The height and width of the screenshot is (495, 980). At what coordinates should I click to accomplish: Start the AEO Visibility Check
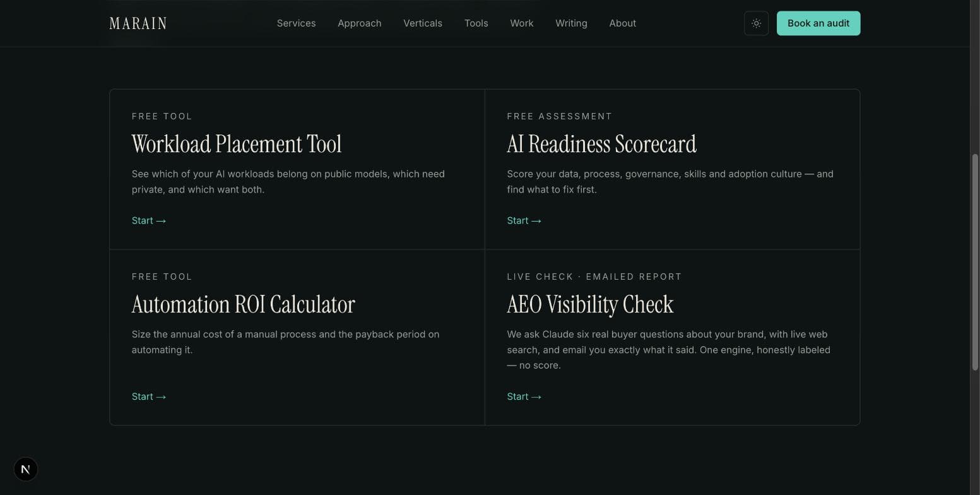tap(524, 397)
